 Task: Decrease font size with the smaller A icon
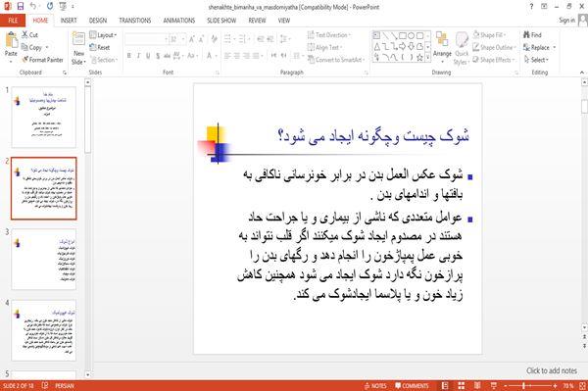(x=201, y=39)
